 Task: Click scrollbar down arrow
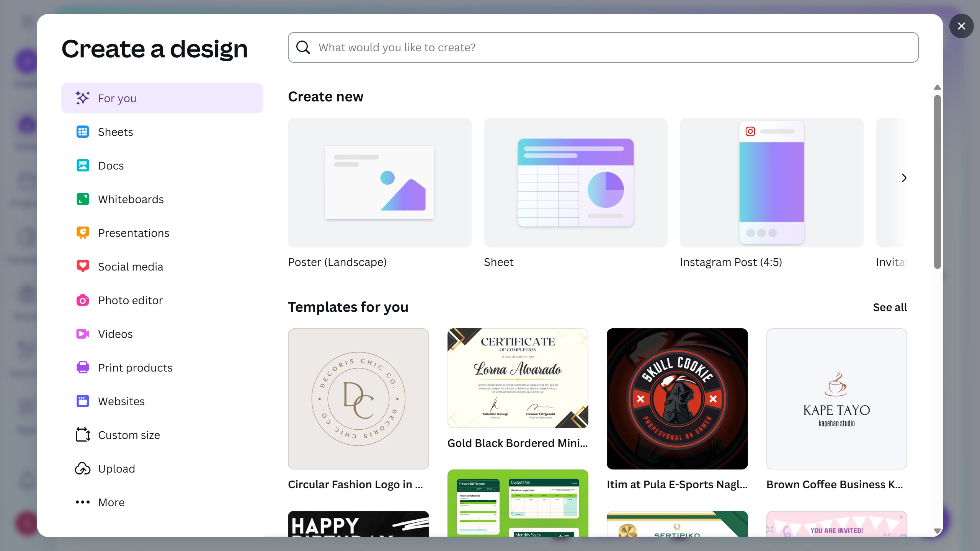[x=937, y=531]
